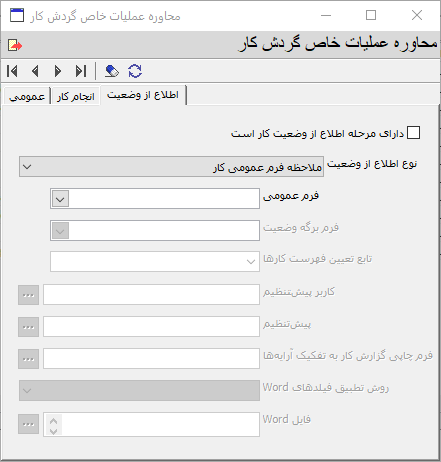Jump to last record navigation icon
This screenshot has height=462, width=441.
[81, 71]
